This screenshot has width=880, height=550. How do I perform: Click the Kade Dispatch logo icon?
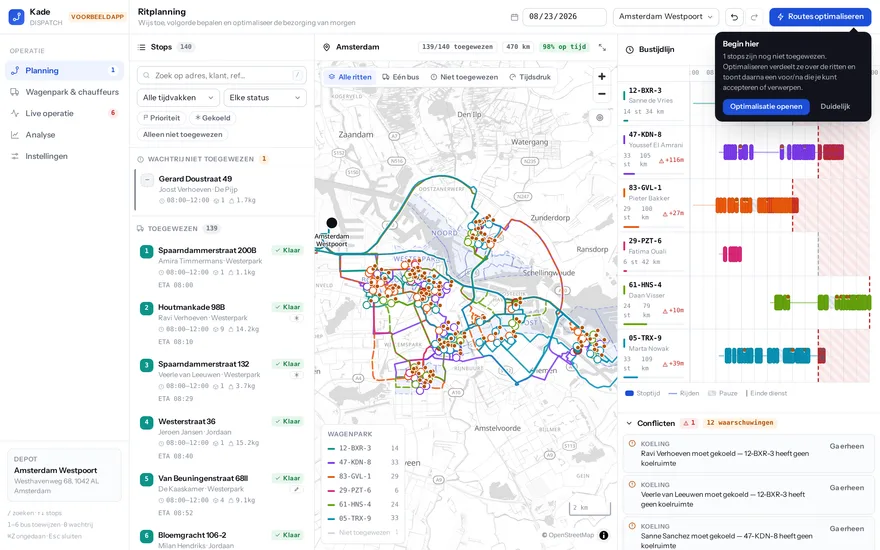pos(16,17)
